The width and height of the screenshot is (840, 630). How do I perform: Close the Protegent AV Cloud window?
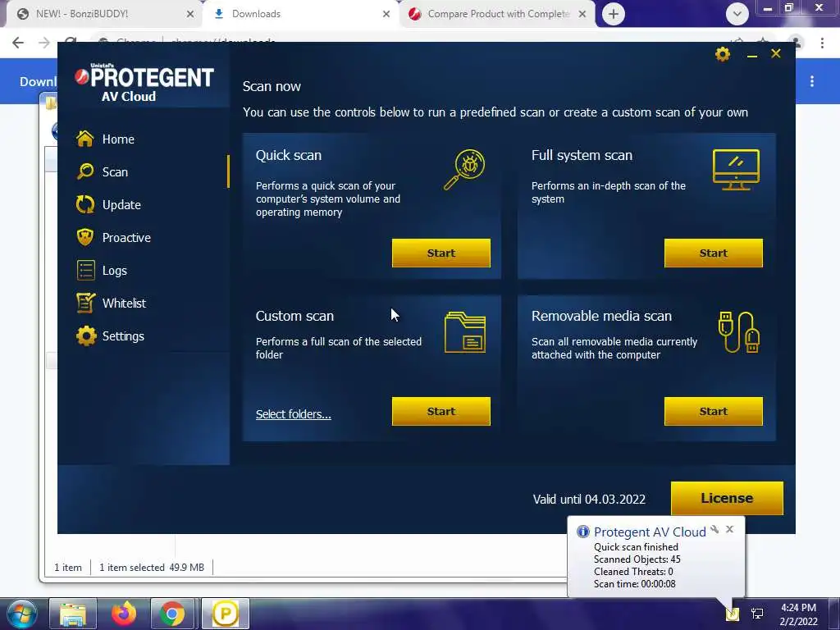[776, 53]
